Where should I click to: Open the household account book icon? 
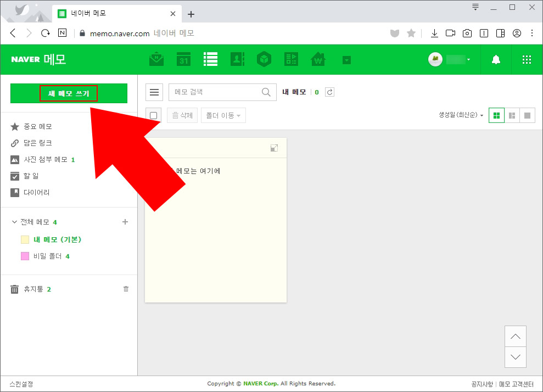click(318, 59)
